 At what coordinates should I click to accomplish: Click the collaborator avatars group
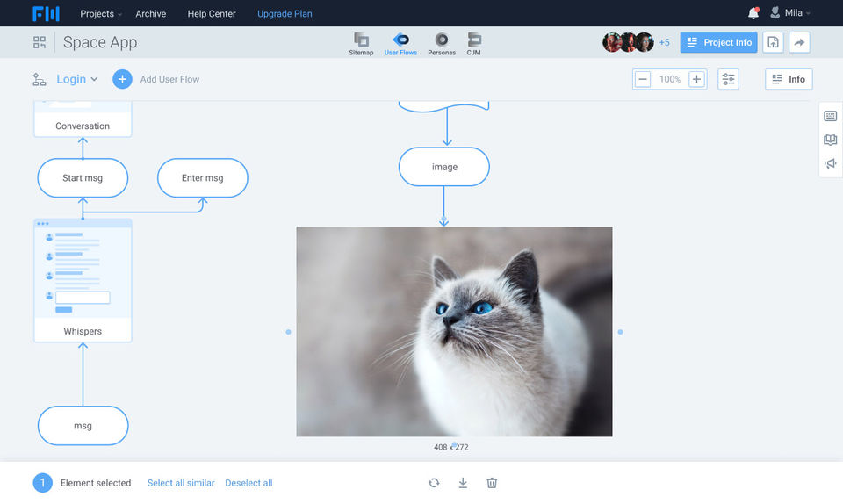click(x=628, y=42)
